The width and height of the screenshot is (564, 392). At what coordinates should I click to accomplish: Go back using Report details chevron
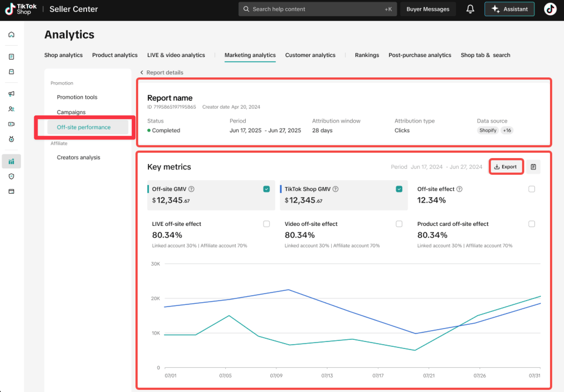142,73
